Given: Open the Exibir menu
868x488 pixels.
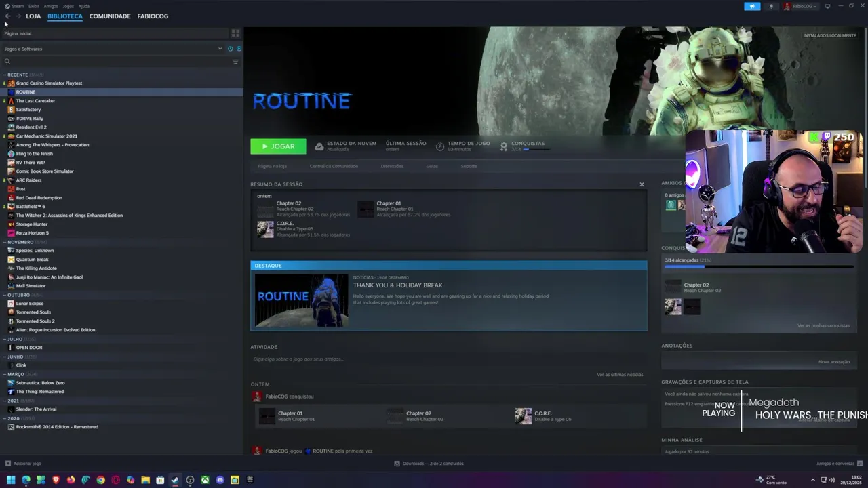Looking at the screenshot, I should click(33, 6).
